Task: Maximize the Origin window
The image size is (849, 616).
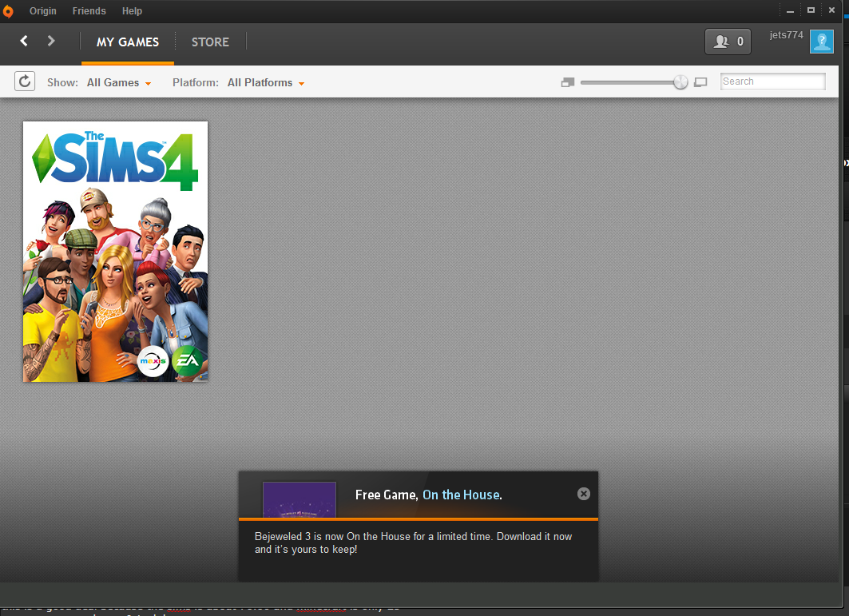Action: point(811,10)
